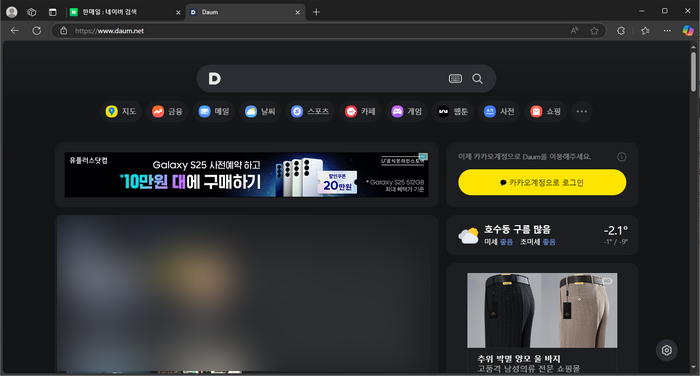The width and height of the screenshot is (700, 376).
Task: Click the magnifier search button
Action: 477,79
